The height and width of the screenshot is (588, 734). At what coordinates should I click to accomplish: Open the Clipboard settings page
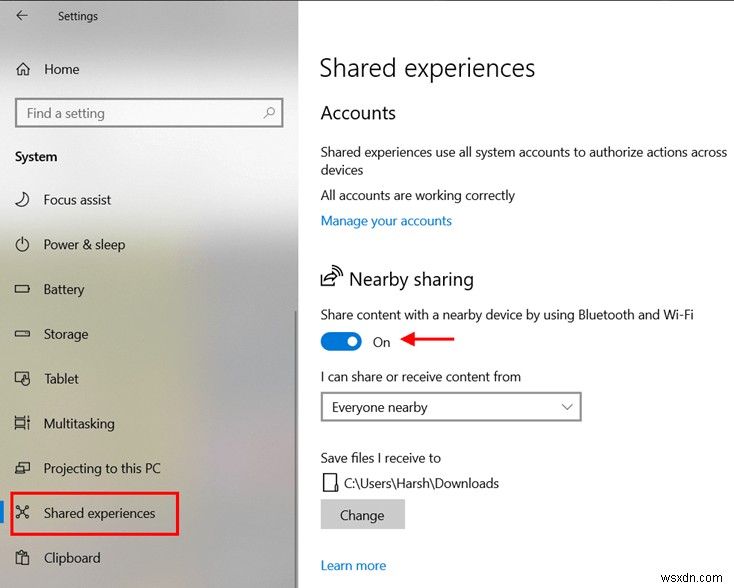pyautogui.click(x=72, y=558)
